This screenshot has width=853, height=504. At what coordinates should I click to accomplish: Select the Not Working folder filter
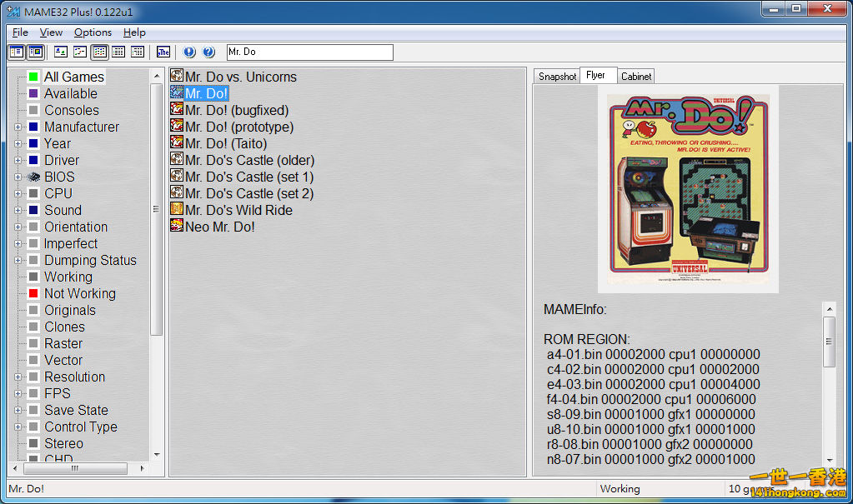point(79,293)
